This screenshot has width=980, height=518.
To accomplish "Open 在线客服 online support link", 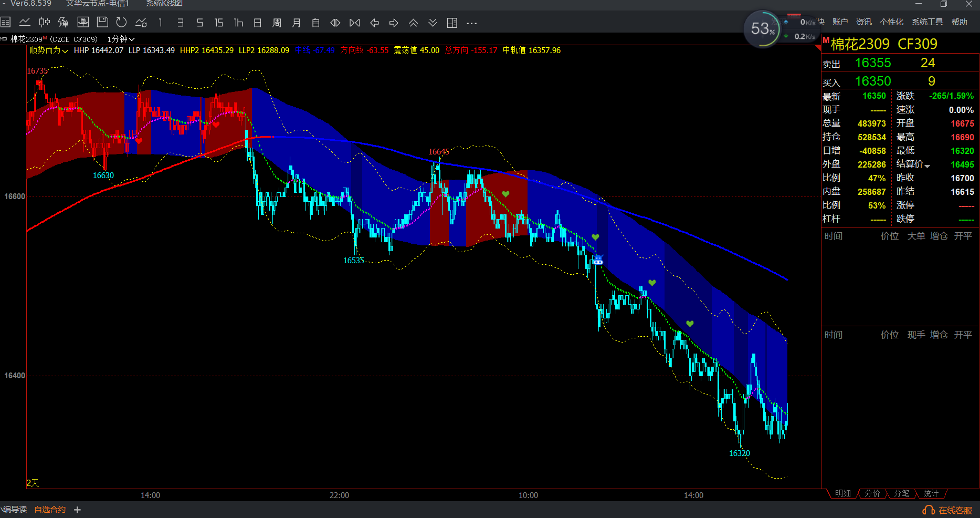I will pyautogui.click(x=955, y=510).
